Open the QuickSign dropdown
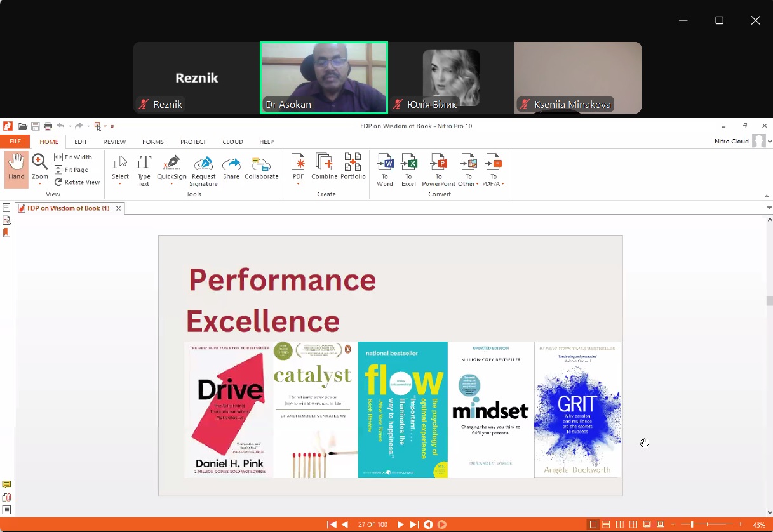The image size is (773, 532). point(171,184)
